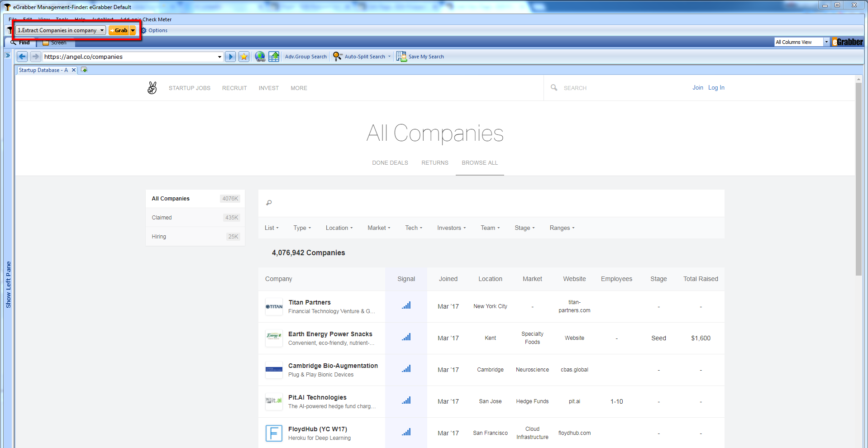Expand the Investors filter dropdown
This screenshot has width=868, height=448.
[452, 228]
